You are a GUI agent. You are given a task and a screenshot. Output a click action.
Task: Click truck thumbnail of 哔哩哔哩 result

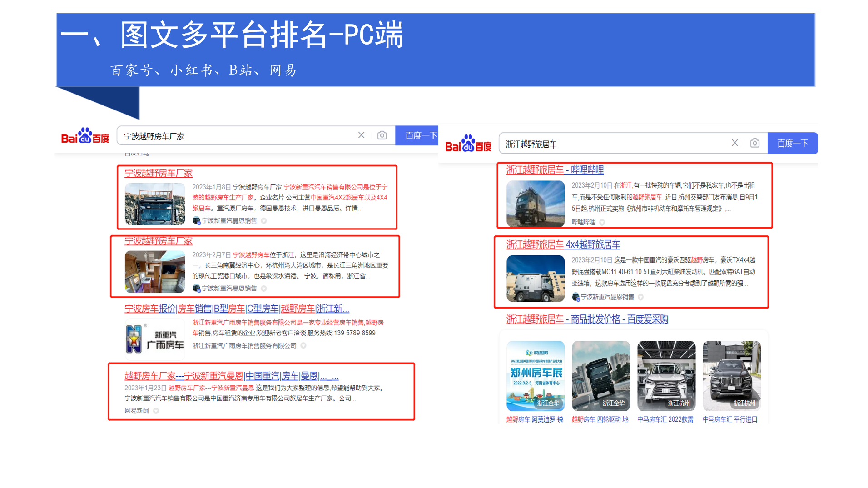pyautogui.click(x=536, y=204)
